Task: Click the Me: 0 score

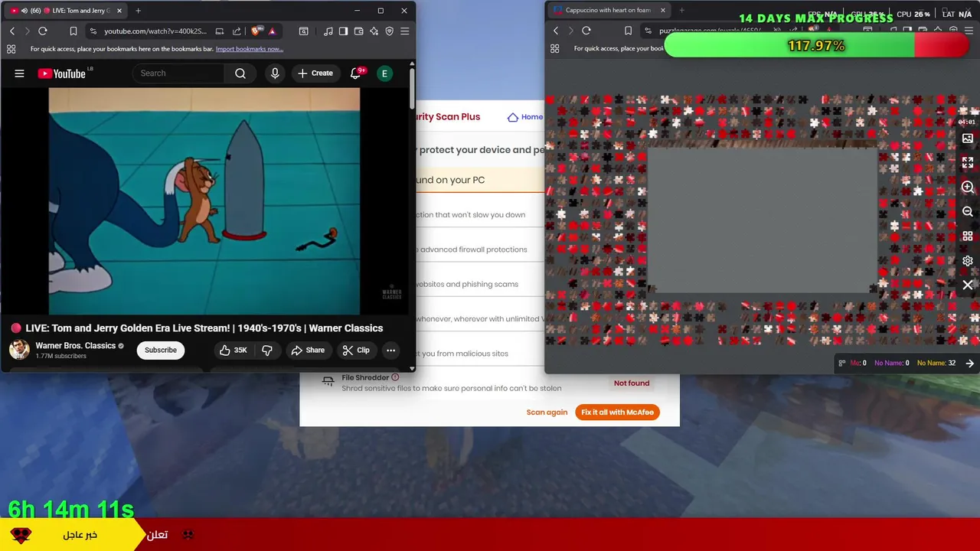Action: (x=858, y=364)
